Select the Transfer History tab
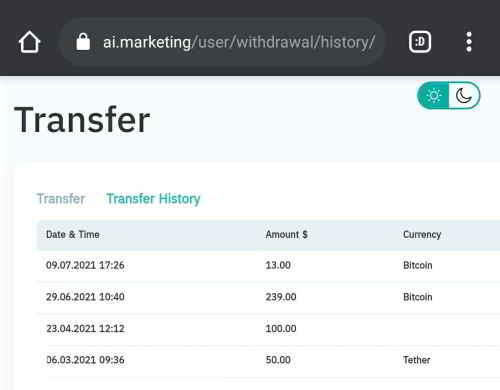The image size is (500, 390). click(x=153, y=199)
